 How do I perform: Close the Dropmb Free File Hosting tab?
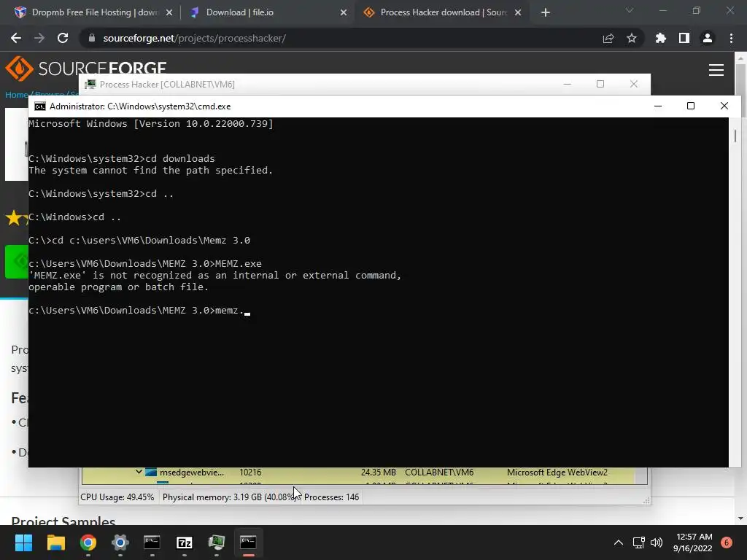click(169, 13)
